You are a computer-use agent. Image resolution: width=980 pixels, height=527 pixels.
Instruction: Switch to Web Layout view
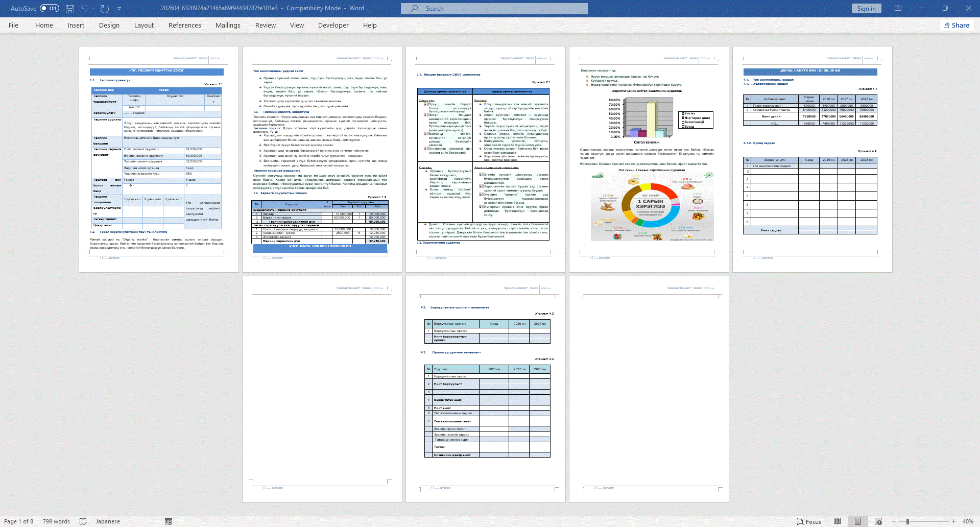coord(878,521)
